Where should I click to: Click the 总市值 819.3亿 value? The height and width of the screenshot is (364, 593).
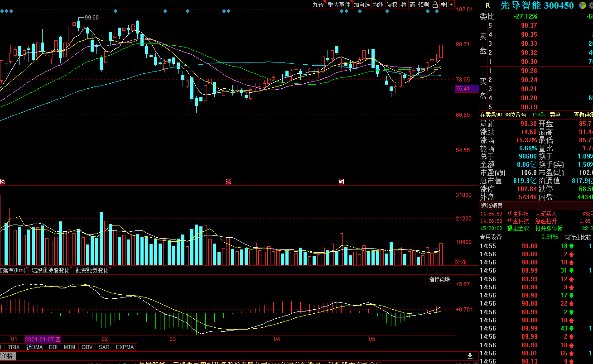pos(525,181)
